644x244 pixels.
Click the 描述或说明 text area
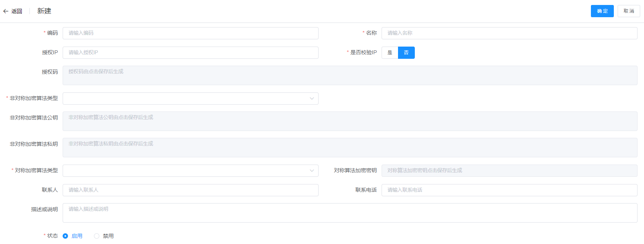tap(350, 213)
